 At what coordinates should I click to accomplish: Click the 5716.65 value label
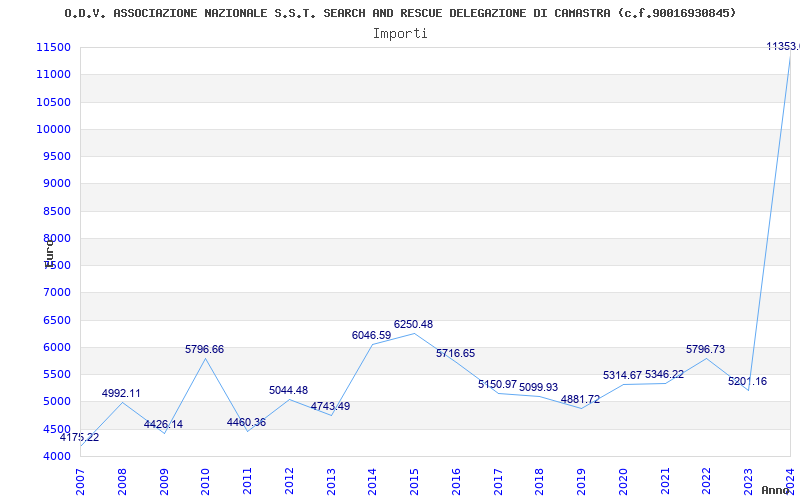455,353
